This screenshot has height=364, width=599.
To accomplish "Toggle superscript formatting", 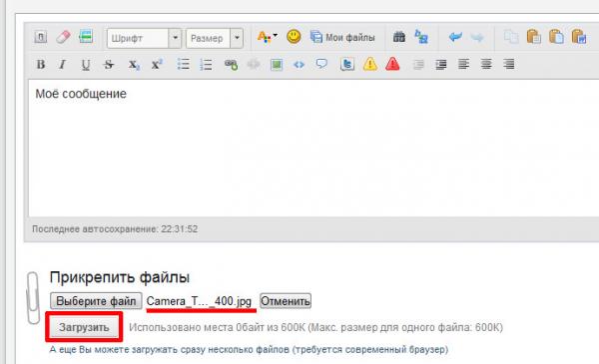I will 157,64.
